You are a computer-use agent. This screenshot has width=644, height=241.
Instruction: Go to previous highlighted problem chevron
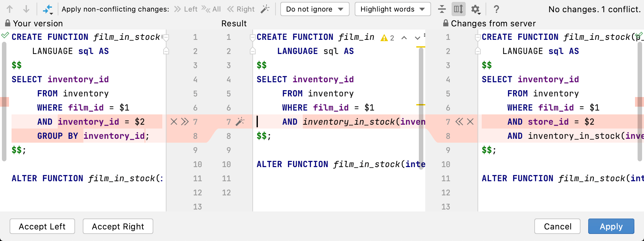point(404,38)
